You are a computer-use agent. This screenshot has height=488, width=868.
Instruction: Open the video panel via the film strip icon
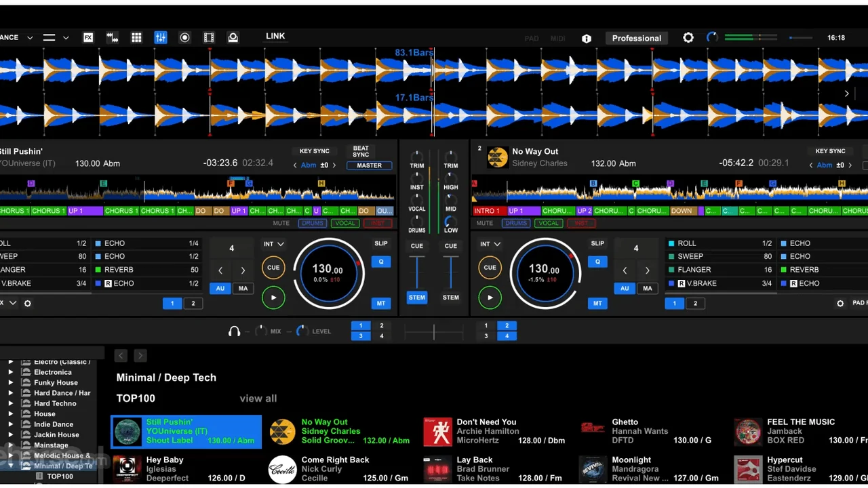(x=209, y=38)
